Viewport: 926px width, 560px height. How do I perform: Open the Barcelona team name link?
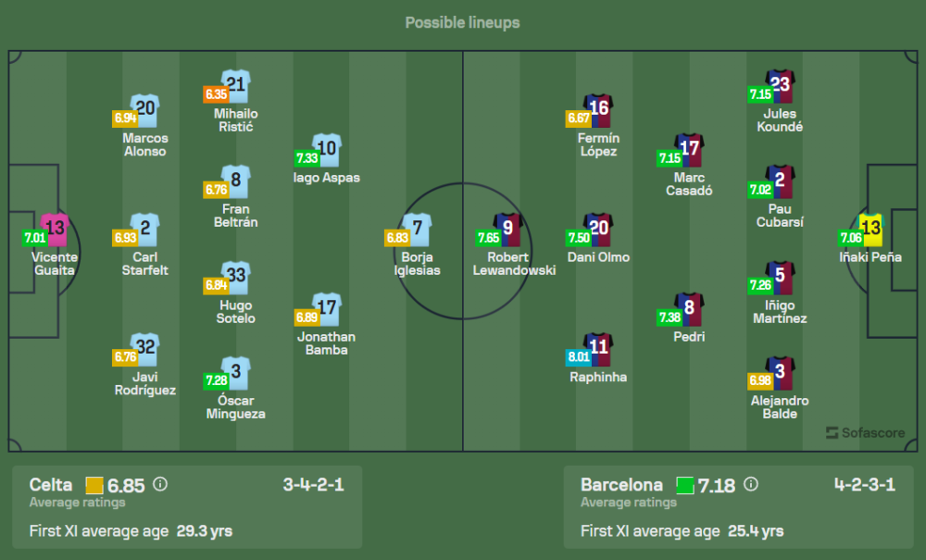point(621,485)
